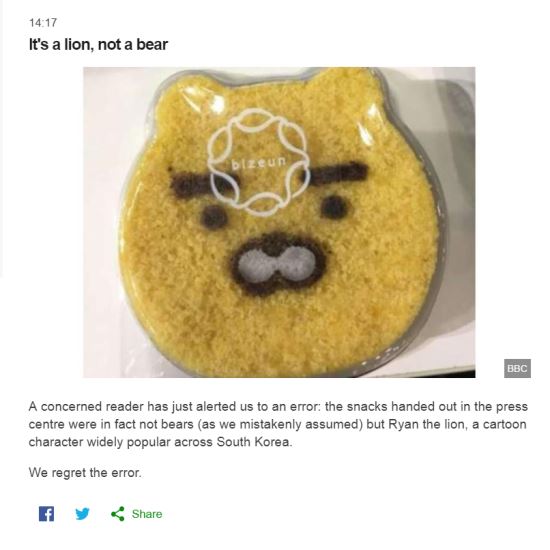Click 'South Korea' in the article text
This screenshot has width=550, height=550.
[x=254, y=442]
